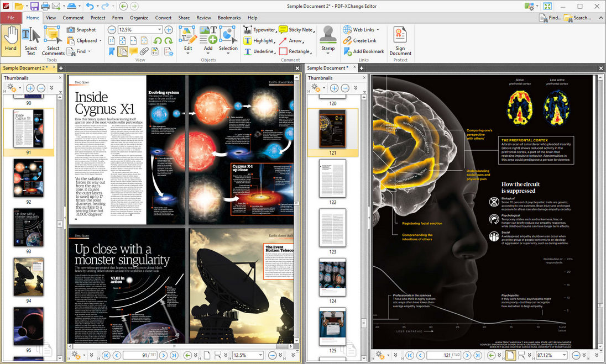Toggle the Arrow drawing tool
The width and height of the screenshot is (606, 364).
tap(294, 40)
